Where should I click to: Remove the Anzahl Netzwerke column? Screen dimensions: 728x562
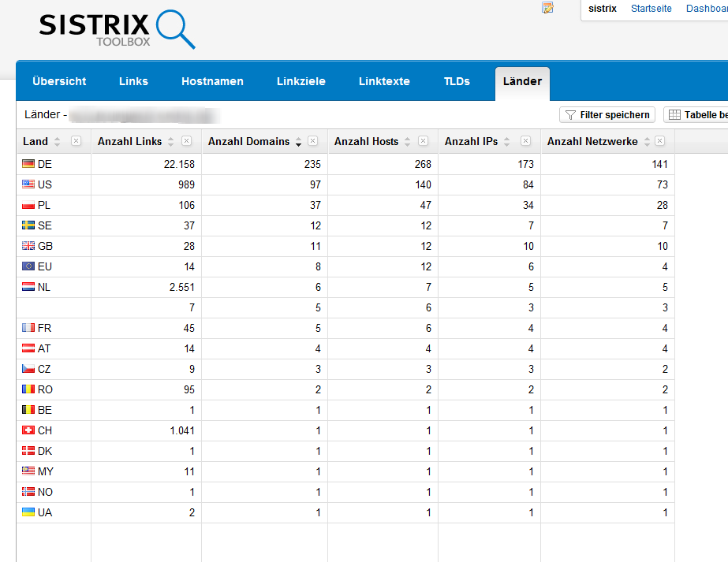point(659,141)
